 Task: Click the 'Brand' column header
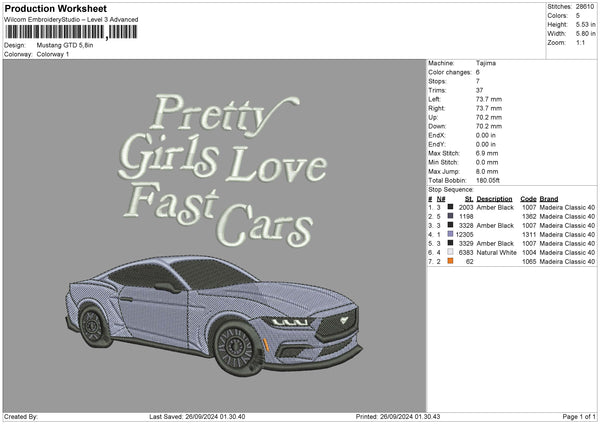point(549,199)
